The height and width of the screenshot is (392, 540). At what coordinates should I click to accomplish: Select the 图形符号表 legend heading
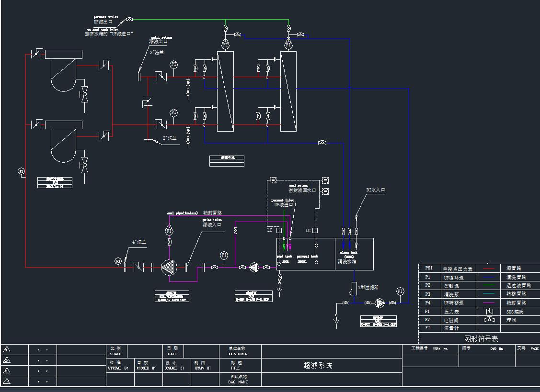(x=481, y=339)
